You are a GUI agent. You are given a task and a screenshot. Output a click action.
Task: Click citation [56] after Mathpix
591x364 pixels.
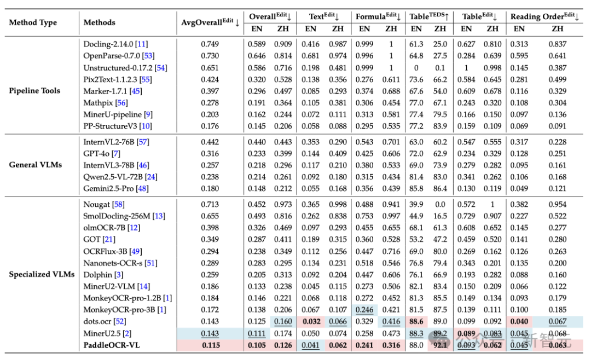(x=120, y=102)
